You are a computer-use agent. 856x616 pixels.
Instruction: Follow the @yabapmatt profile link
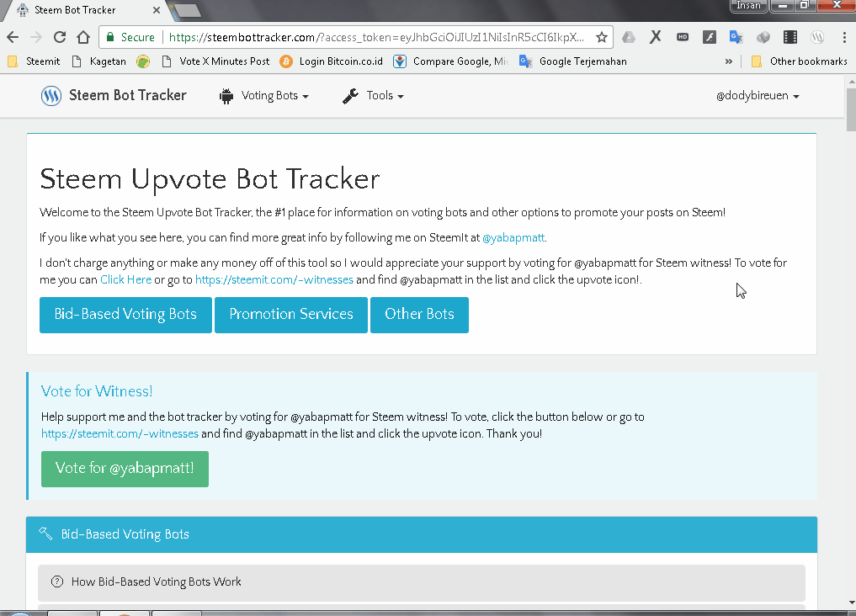(x=513, y=238)
